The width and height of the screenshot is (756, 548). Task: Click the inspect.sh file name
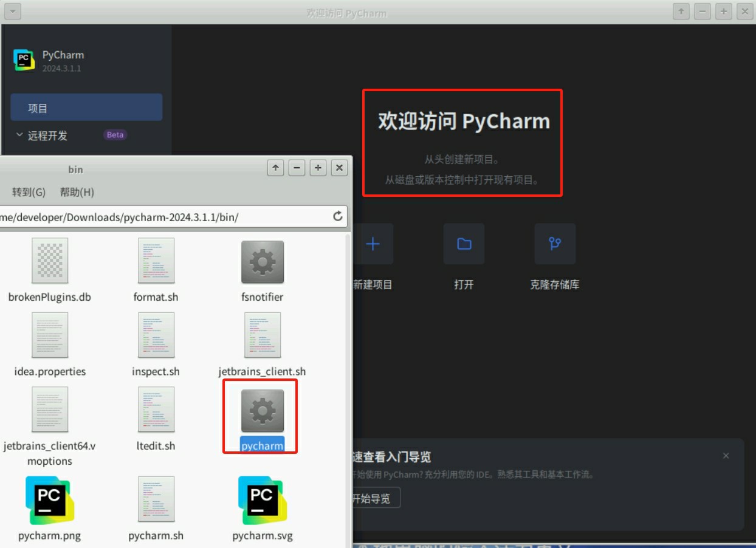click(156, 371)
